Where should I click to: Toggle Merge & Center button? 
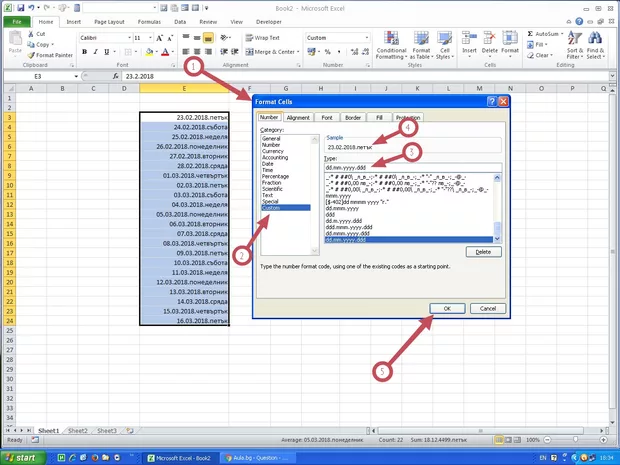pos(268,51)
